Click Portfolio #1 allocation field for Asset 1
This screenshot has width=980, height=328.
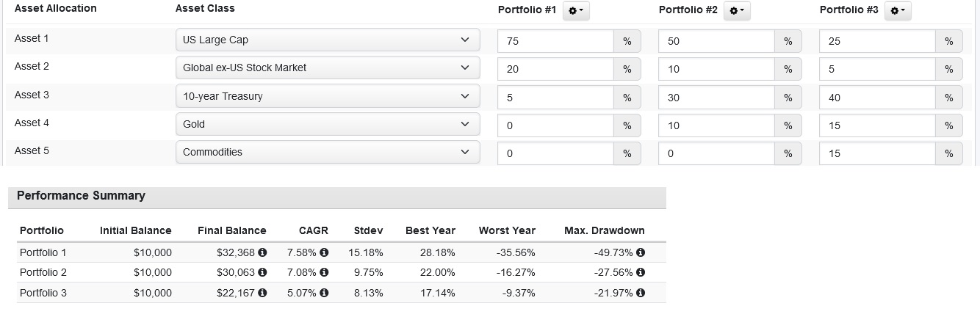[555, 41]
